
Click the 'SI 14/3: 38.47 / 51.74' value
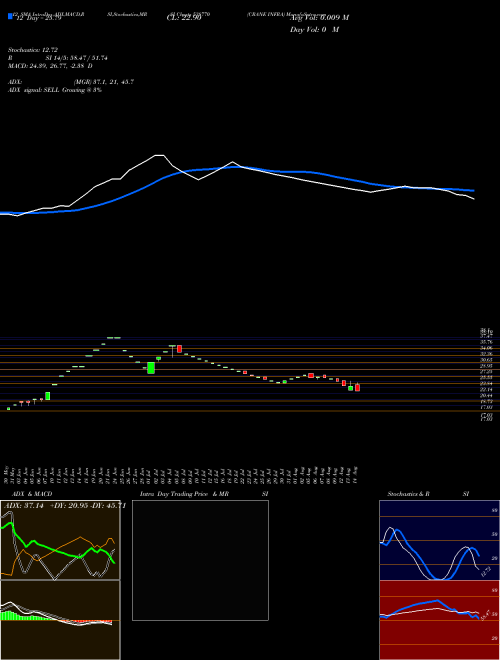[x=77, y=58]
